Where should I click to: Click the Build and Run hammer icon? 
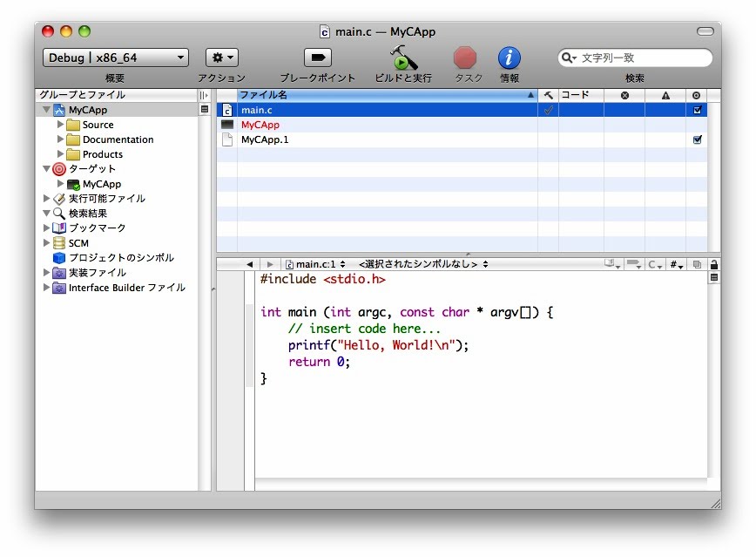[x=402, y=58]
